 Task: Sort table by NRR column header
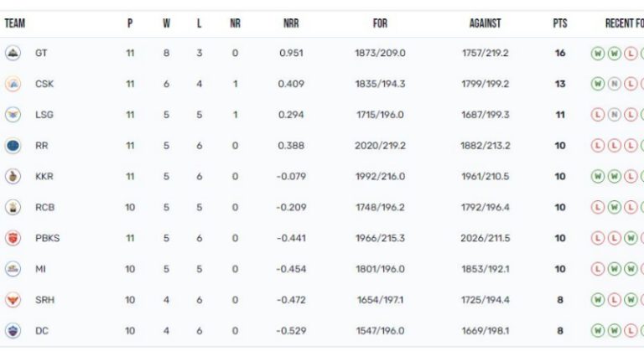(x=291, y=23)
